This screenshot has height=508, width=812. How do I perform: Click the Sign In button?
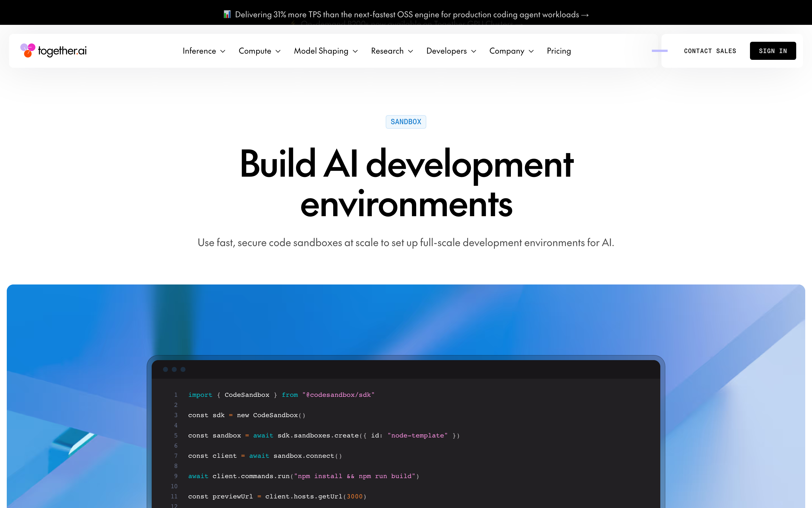[773, 51]
